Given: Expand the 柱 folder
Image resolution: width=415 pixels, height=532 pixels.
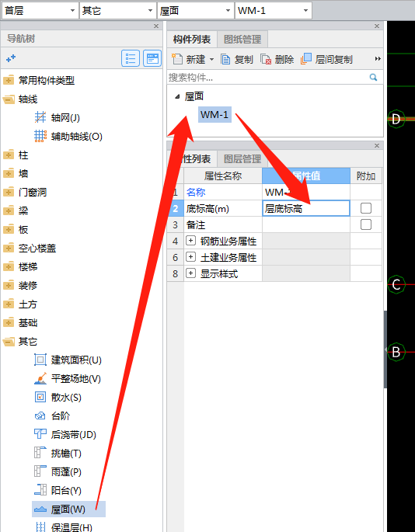Looking at the screenshot, I should (9, 155).
